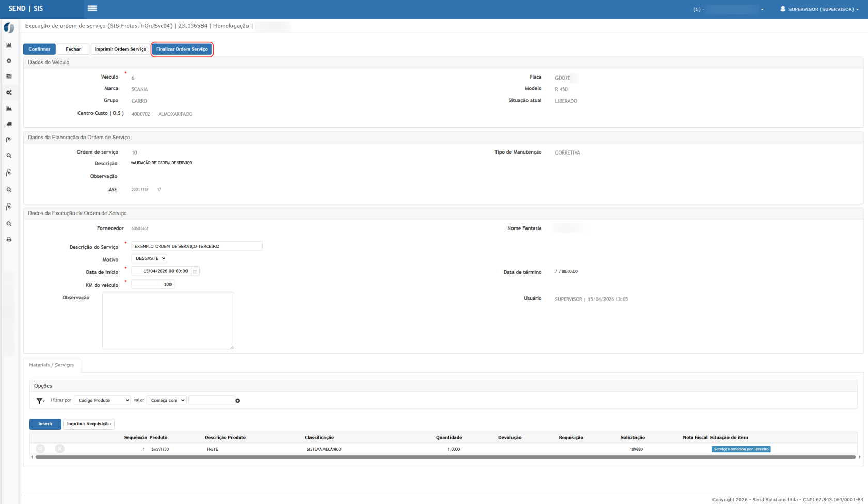
Task: Open the hamburger menu in the header
Action: [x=92, y=8]
